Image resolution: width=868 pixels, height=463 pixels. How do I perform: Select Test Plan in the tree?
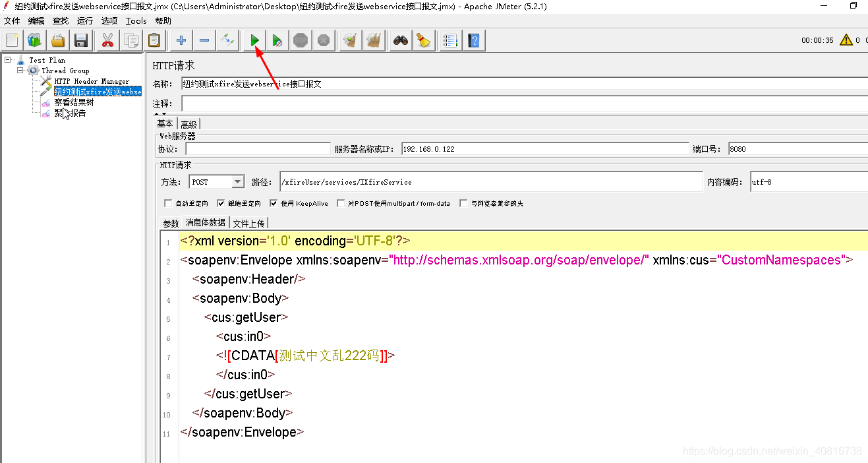pyautogui.click(x=47, y=60)
